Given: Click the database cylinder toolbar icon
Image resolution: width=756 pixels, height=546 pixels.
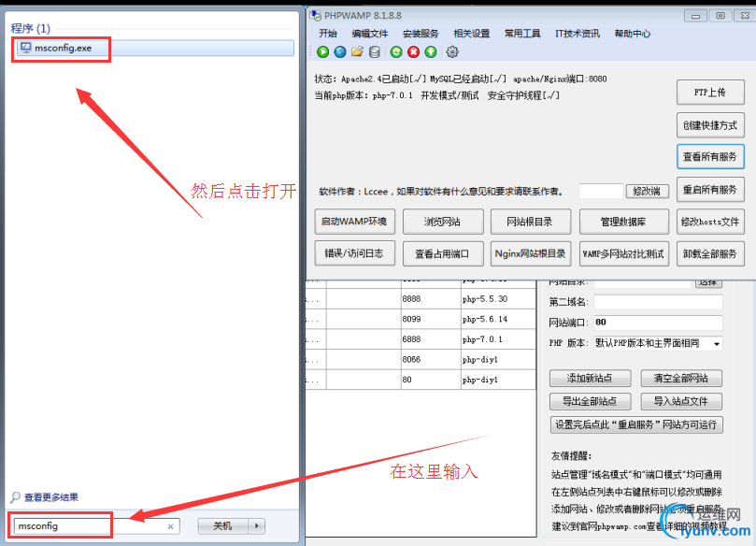Looking at the screenshot, I should [375, 52].
